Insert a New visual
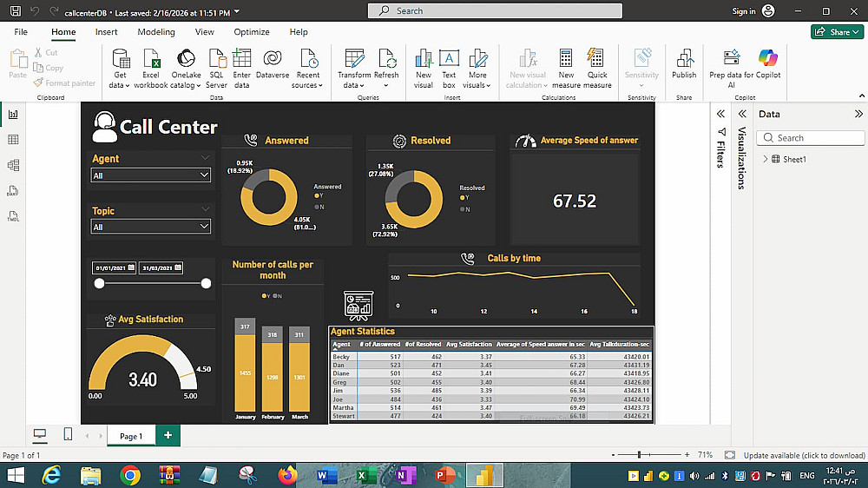Screen dimensions: 868x488 pos(423,68)
